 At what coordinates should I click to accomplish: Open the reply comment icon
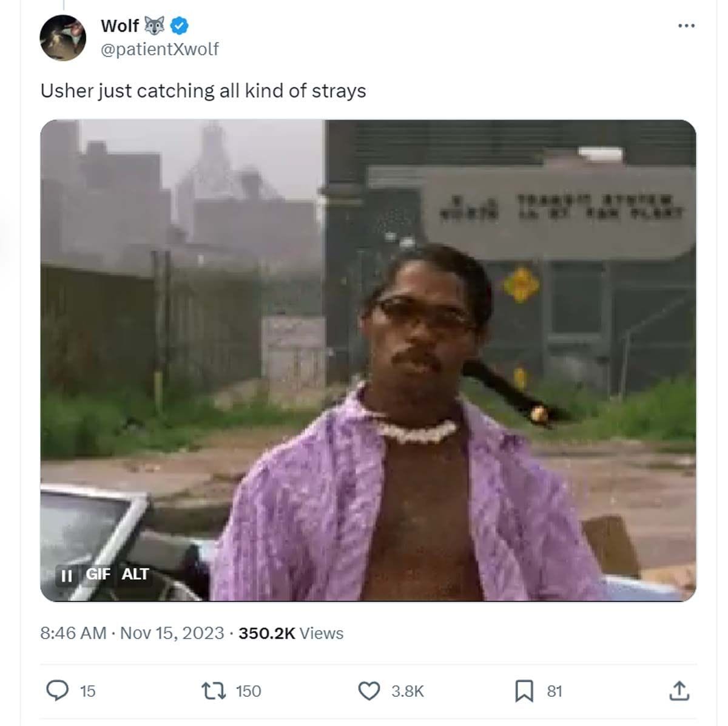tap(58, 691)
